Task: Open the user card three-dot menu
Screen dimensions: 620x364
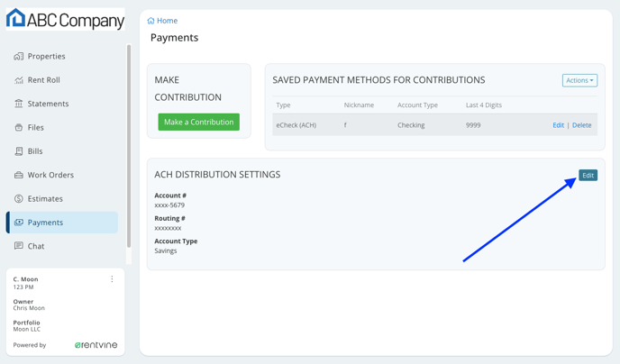Action: pos(113,279)
